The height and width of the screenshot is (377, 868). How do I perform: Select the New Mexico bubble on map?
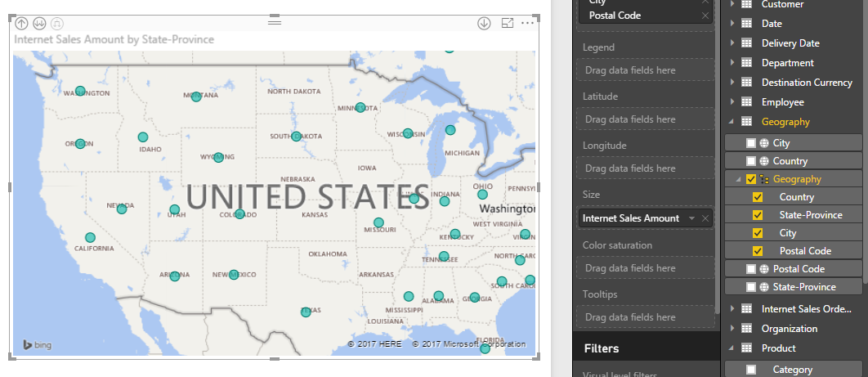pyautogui.click(x=234, y=275)
